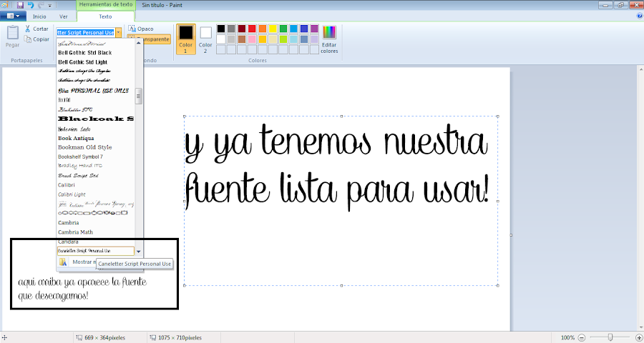Click inside the text box on canvas

tap(341, 201)
